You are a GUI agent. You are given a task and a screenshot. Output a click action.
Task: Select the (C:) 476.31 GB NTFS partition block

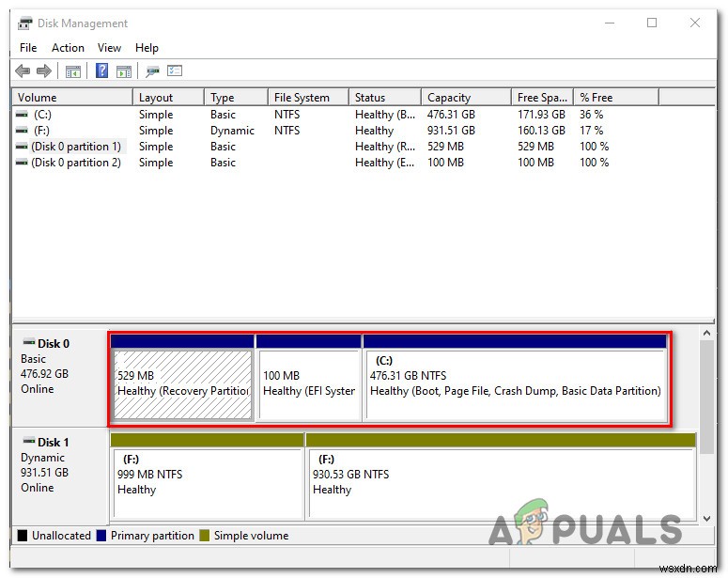pos(515,378)
